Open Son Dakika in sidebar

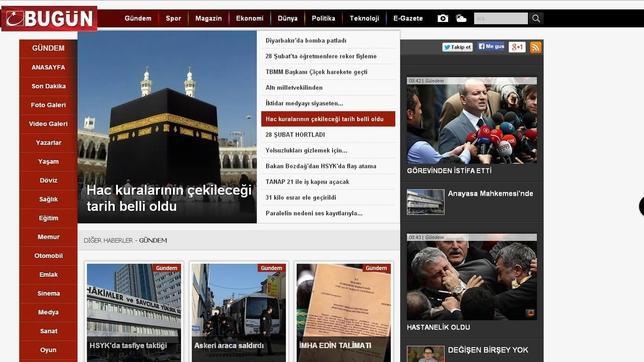tap(48, 86)
